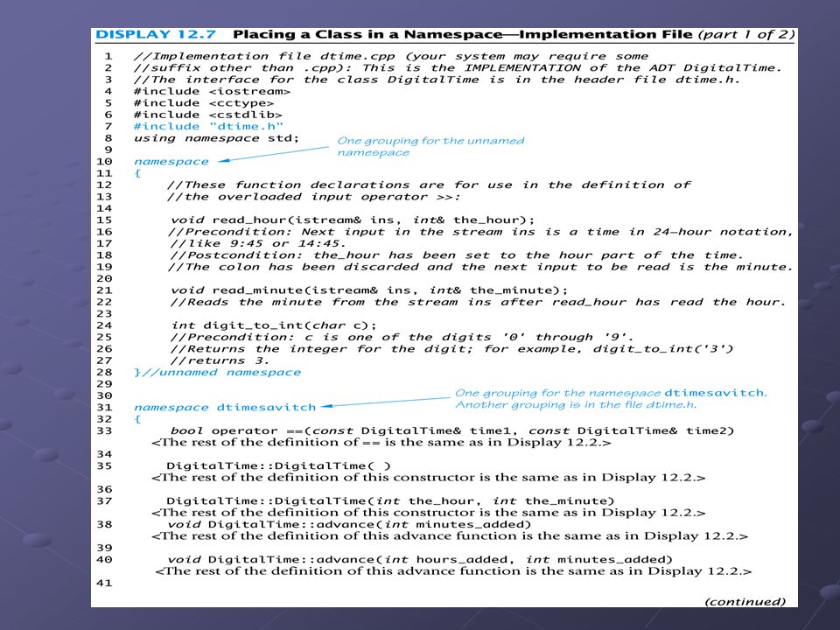Click the 'void read_minute(istream& ins, int& the_minute);' declaration
The image size is (840, 630).
(x=369, y=290)
